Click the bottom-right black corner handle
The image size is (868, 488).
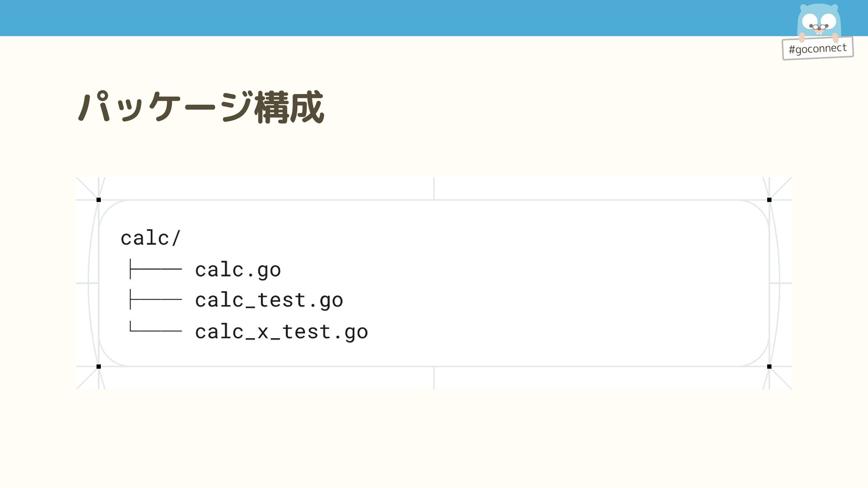pyautogui.click(x=769, y=366)
